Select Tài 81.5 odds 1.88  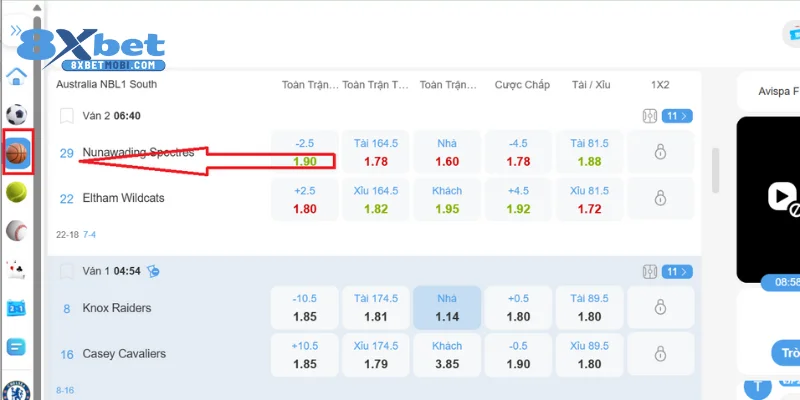tap(589, 152)
